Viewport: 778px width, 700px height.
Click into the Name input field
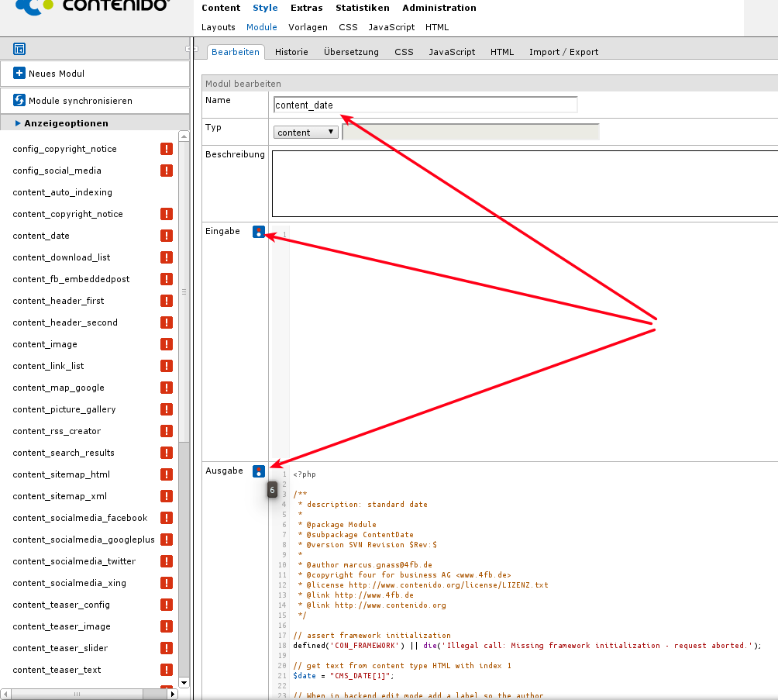(425, 105)
